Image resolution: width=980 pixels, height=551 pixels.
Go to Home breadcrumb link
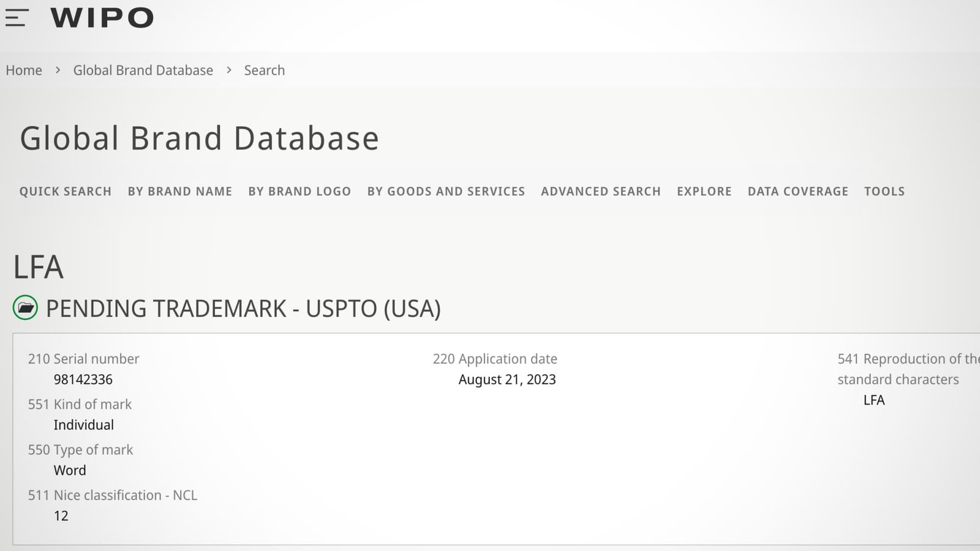[24, 70]
